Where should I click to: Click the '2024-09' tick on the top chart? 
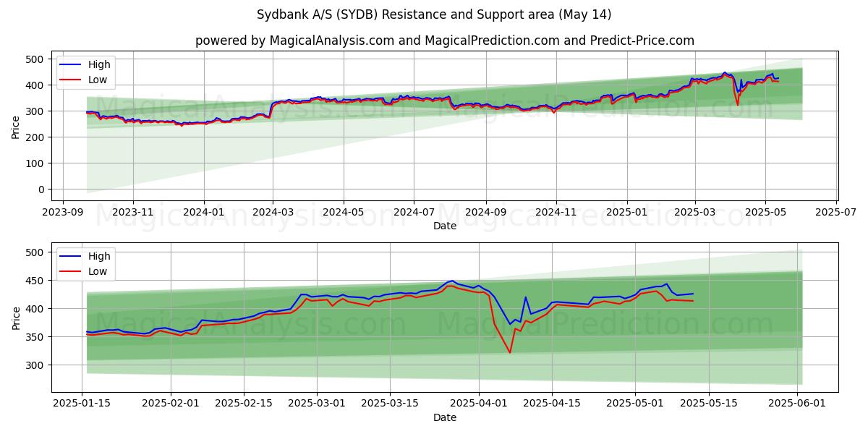tap(485, 211)
